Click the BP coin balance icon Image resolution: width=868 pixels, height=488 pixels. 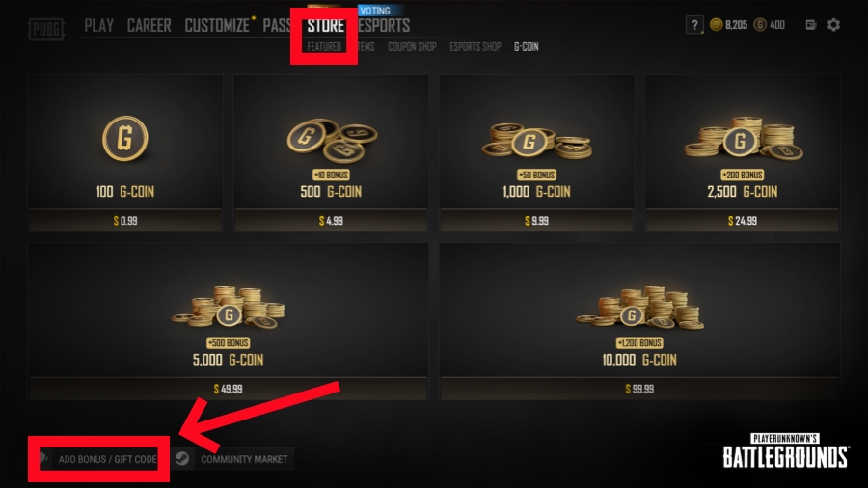point(716,25)
